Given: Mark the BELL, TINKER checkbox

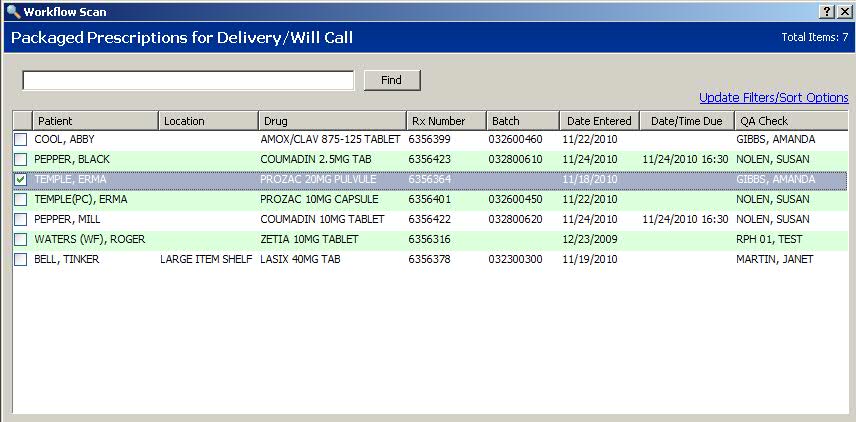Looking at the screenshot, I should [x=21, y=259].
